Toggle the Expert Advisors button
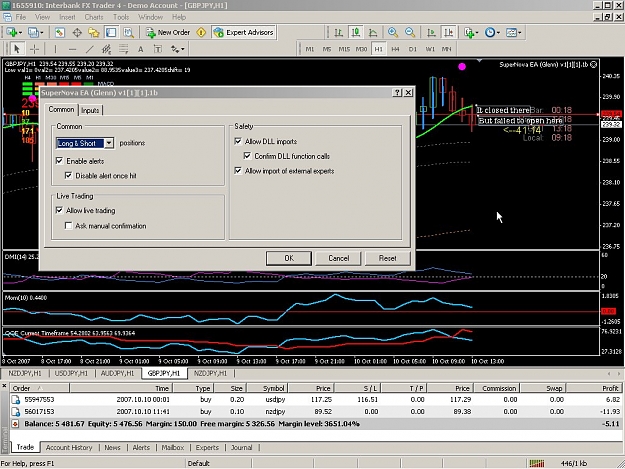This screenshot has width=625, height=469. [244, 33]
